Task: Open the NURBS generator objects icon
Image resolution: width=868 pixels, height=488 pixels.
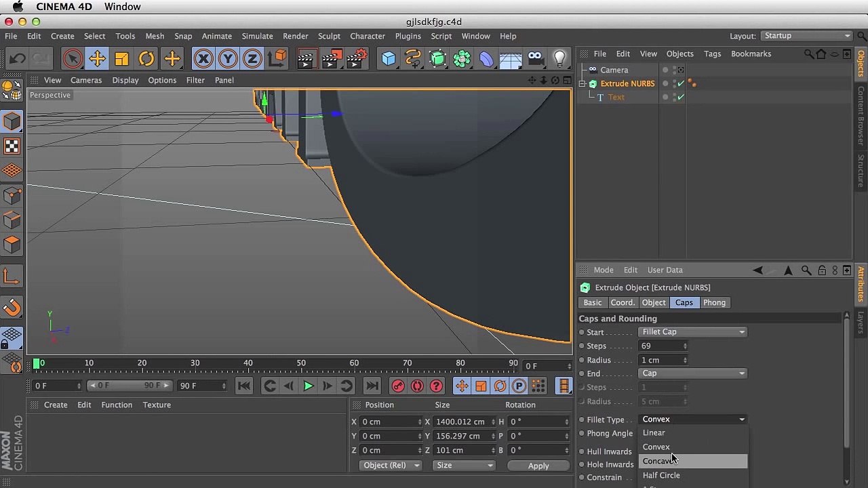Action: (437, 59)
